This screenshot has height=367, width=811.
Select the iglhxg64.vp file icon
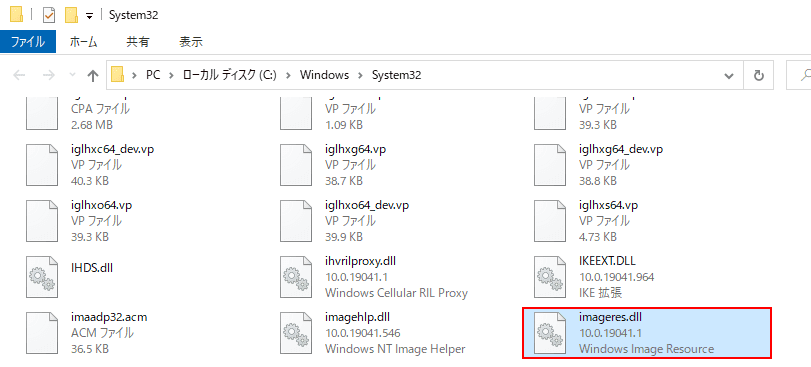296,165
